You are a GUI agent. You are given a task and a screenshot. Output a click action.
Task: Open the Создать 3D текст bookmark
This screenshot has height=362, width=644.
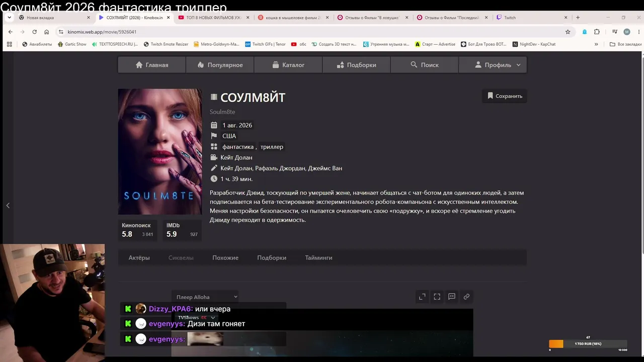click(x=334, y=44)
